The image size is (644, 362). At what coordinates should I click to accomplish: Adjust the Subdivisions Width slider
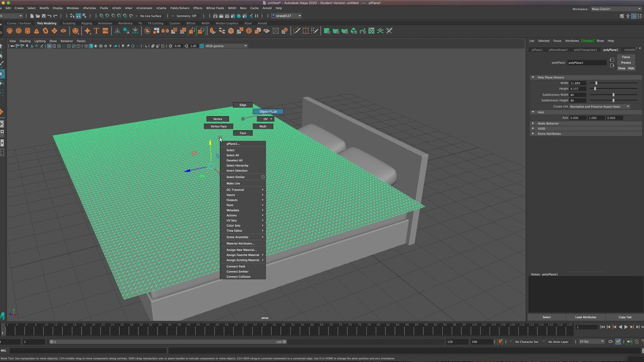point(613,95)
